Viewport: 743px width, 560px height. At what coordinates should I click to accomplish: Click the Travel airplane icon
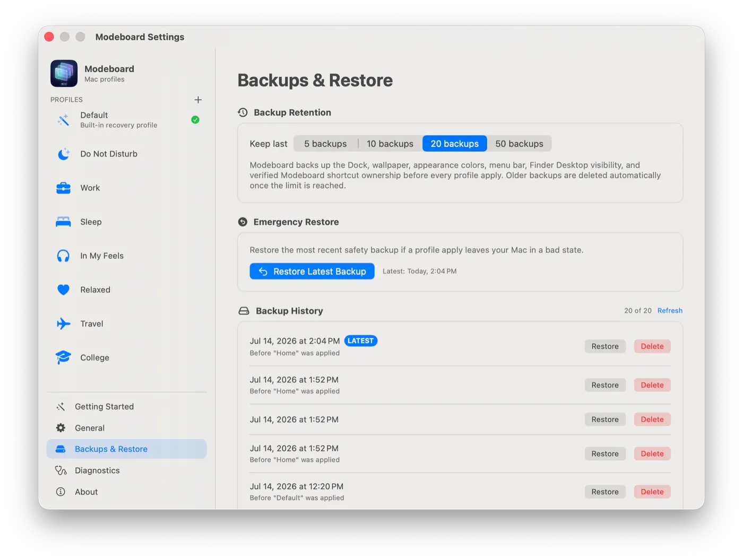tap(63, 323)
